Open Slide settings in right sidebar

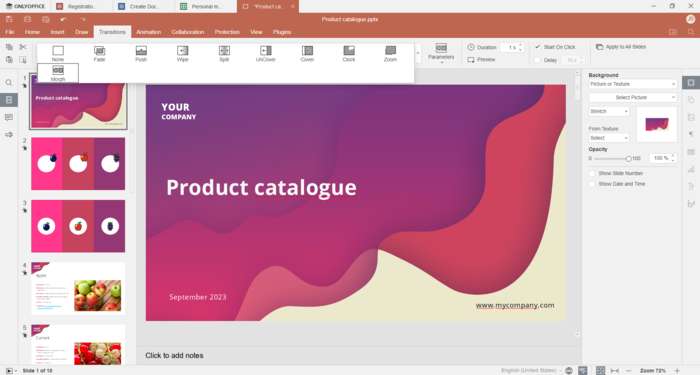tap(691, 83)
